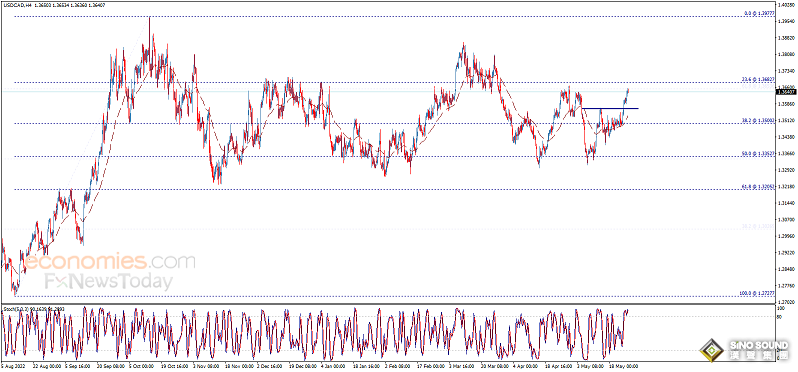Click the FxNewsToday watermark logo

pos(108,281)
